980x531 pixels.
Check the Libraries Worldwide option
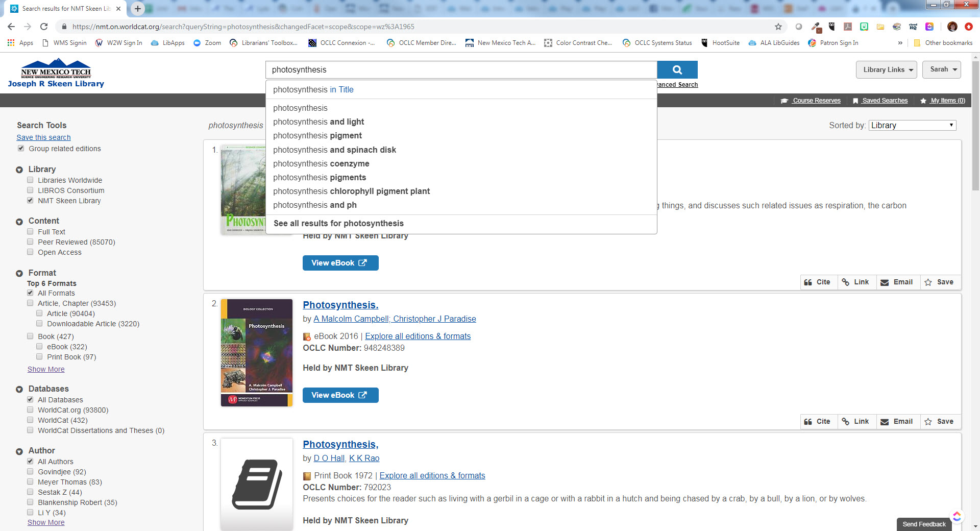[30, 180]
